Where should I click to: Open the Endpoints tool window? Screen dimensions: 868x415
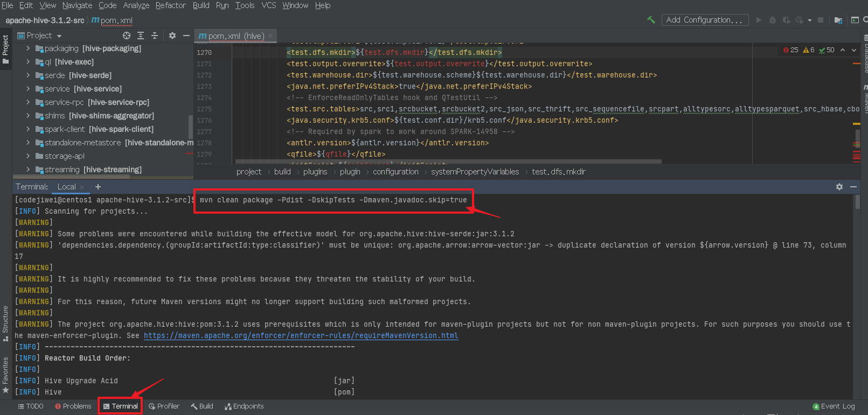(244, 406)
